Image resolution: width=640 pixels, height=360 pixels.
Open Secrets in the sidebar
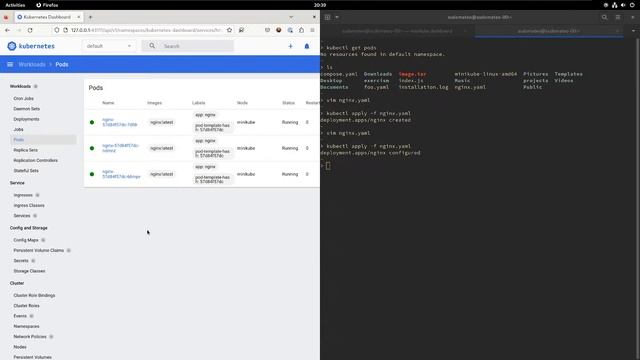pyautogui.click(x=21, y=260)
